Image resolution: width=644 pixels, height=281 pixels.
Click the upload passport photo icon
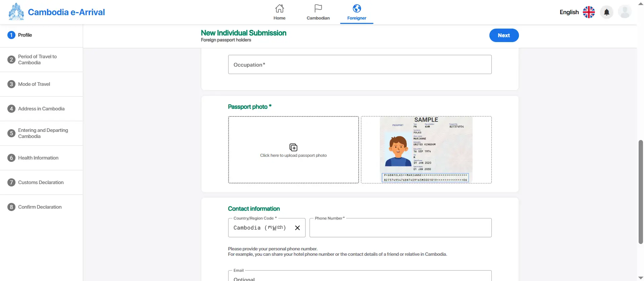click(x=293, y=147)
